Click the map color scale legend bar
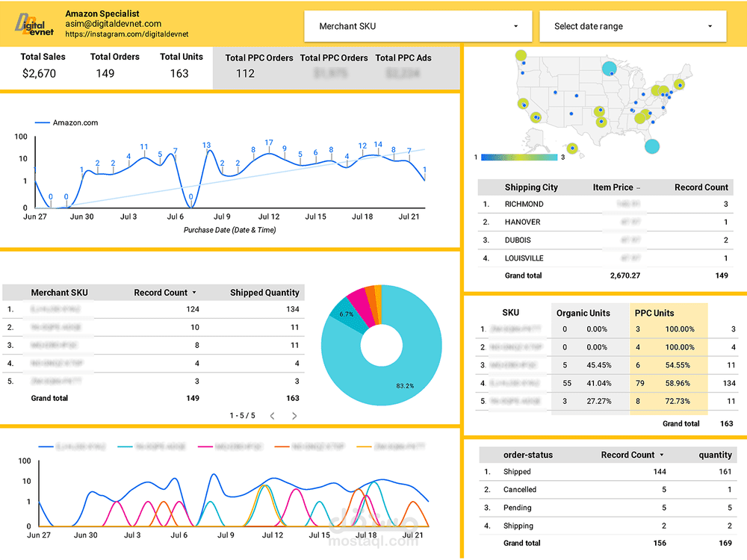Screen dimensions: 747x560 coord(519,157)
